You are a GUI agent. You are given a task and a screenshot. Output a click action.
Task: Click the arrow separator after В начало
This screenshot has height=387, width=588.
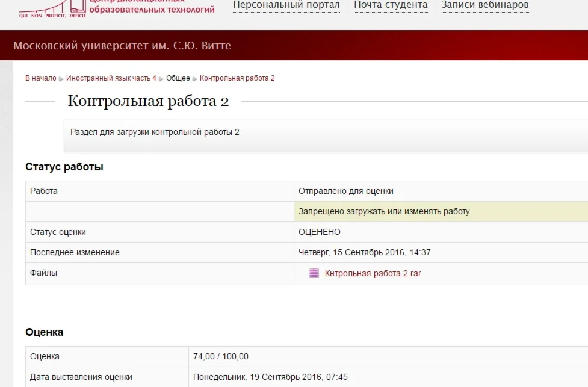(x=61, y=79)
